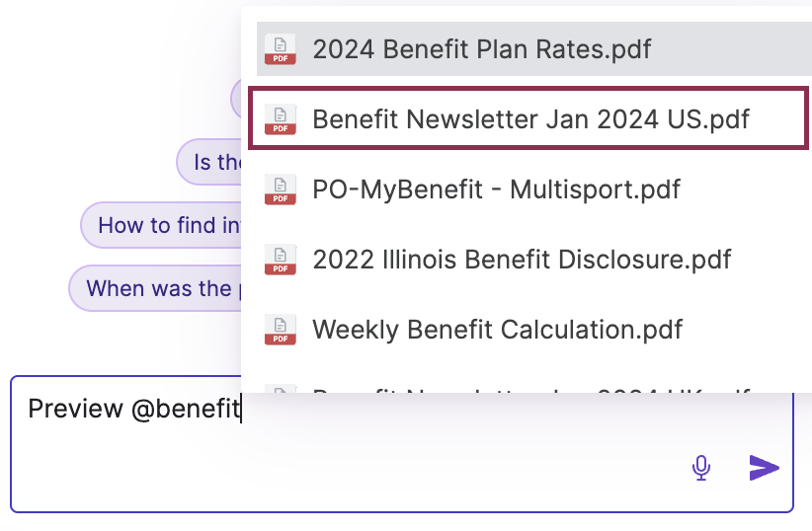Click the 'When was the' suggestion chip

pyautogui.click(x=155, y=288)
